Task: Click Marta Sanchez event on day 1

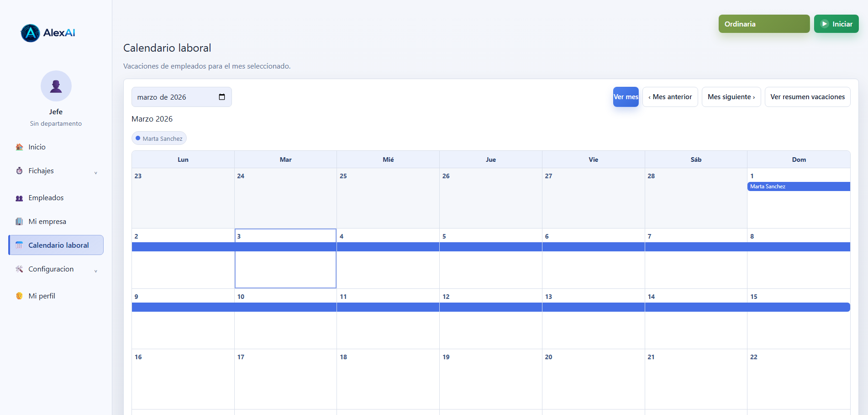Action: pyautogui.click(x=799, y=186)
